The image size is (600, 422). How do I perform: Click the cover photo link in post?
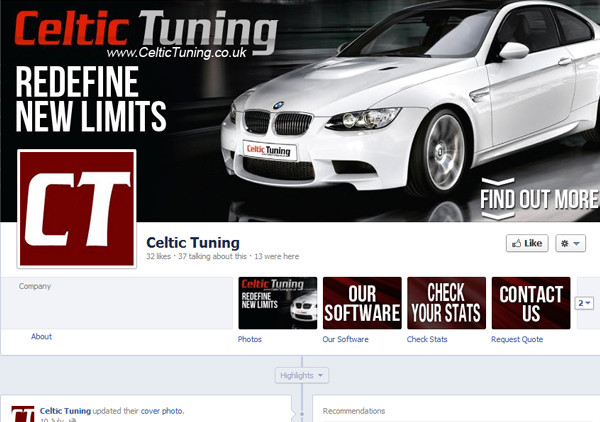[162, 411]
